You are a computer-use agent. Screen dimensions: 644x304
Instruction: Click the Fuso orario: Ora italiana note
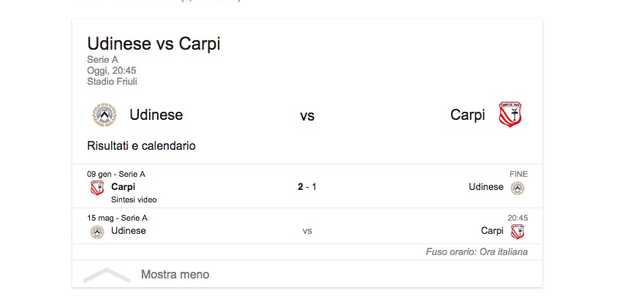(x=477, y=252)
